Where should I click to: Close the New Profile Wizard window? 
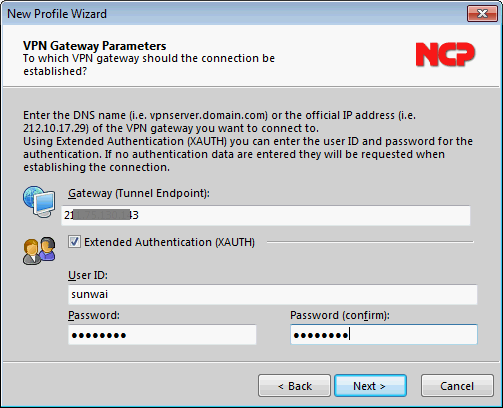pyautogui.click(x=482, y=14)
